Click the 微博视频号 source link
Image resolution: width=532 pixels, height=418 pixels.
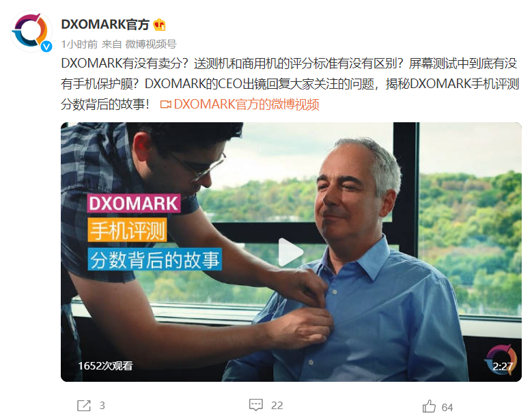[151, 44]
